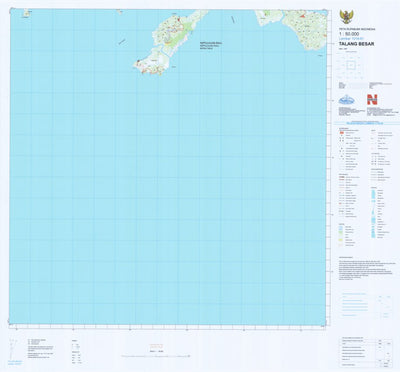Click the north declination diagram at bottom left
Image resolution: width=400 pixels, height=372 pixels.
[x=13, y=349]
